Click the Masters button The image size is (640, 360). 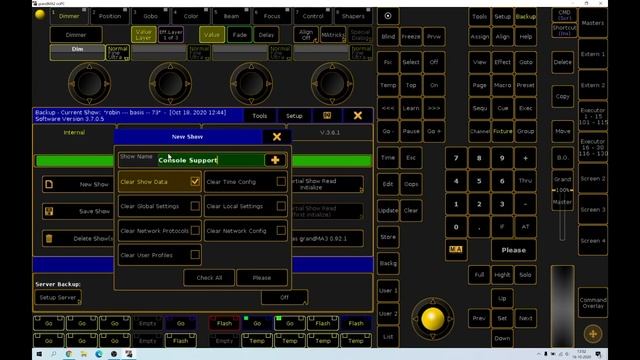point(593,23)
